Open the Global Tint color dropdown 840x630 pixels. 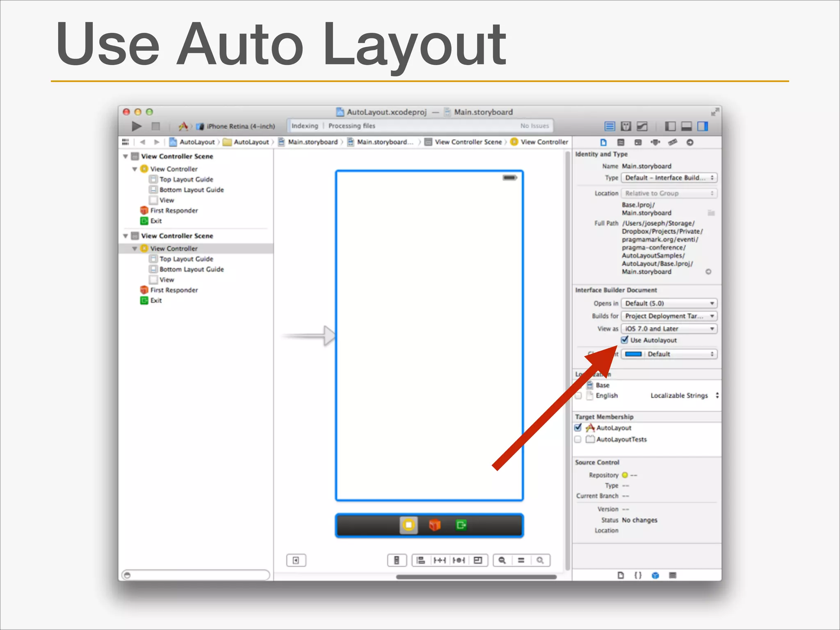click(669, 354)
